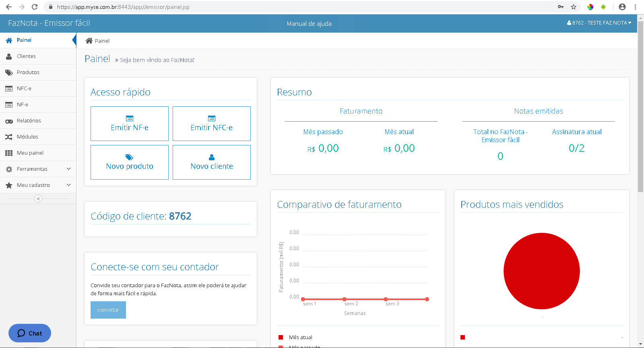Expand the Ferramentas submenu chevron

[69, 169]
